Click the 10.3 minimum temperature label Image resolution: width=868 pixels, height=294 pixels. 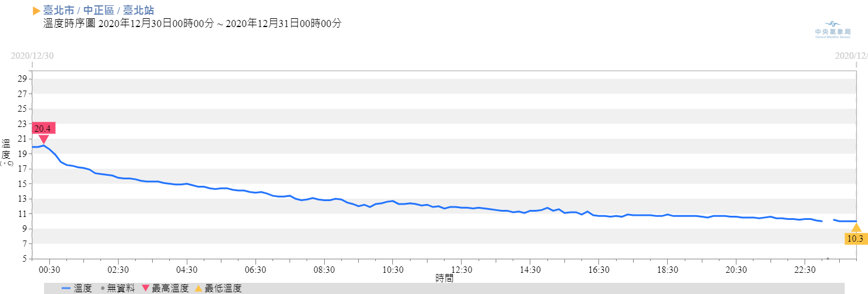856,239
